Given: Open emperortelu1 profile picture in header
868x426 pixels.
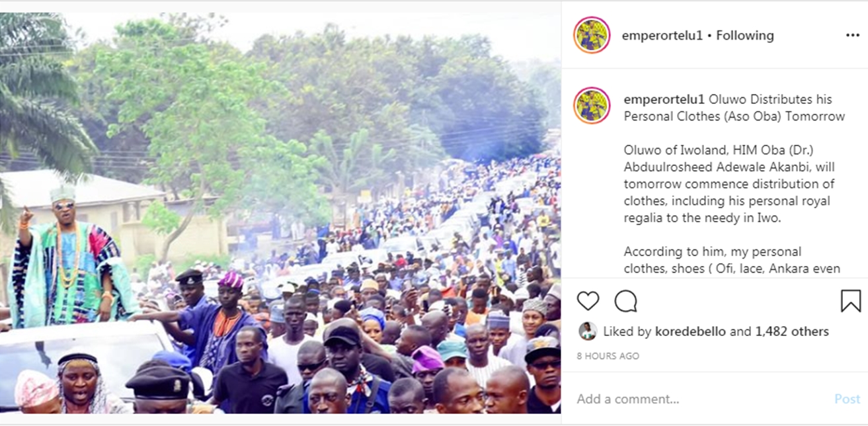Looking at the screenshot, I should pyautogui.click(x=592, y=35).
